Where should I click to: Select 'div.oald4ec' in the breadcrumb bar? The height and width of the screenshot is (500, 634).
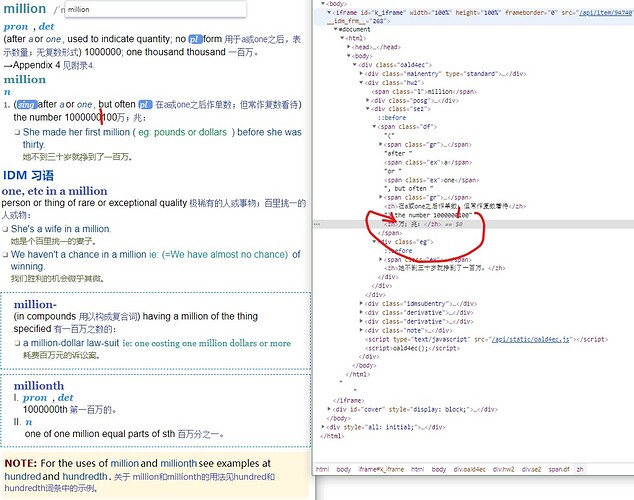point(469,469)
